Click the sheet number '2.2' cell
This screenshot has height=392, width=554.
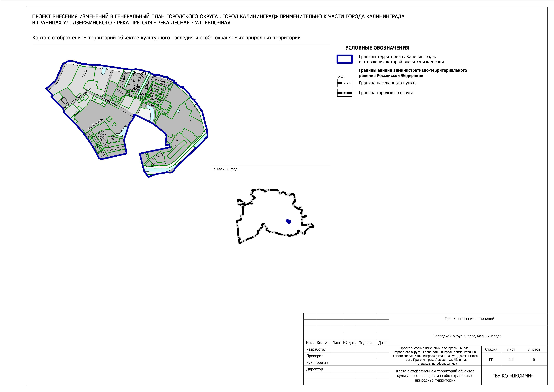[x=511, y=359]
